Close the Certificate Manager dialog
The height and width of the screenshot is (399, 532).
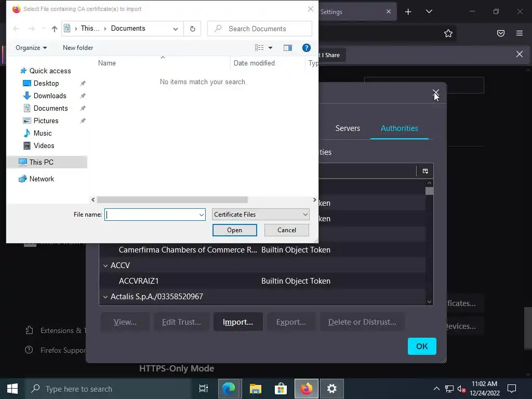(436, 92)
